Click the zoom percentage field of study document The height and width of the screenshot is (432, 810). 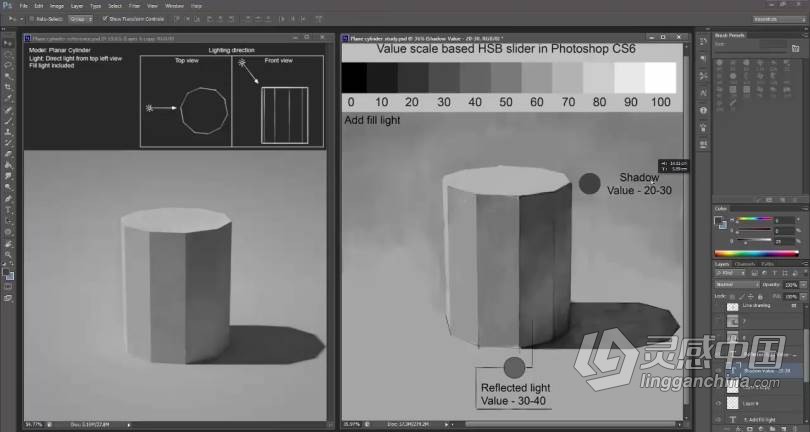(350, 425)
